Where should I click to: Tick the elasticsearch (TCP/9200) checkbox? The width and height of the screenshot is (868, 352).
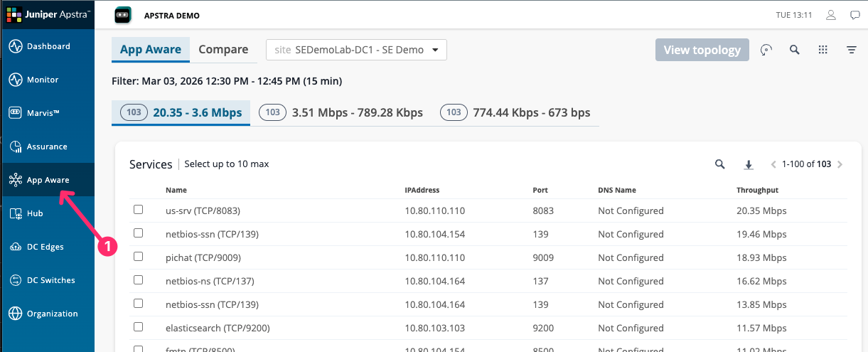pyautogui.click(x=139, y=327)
